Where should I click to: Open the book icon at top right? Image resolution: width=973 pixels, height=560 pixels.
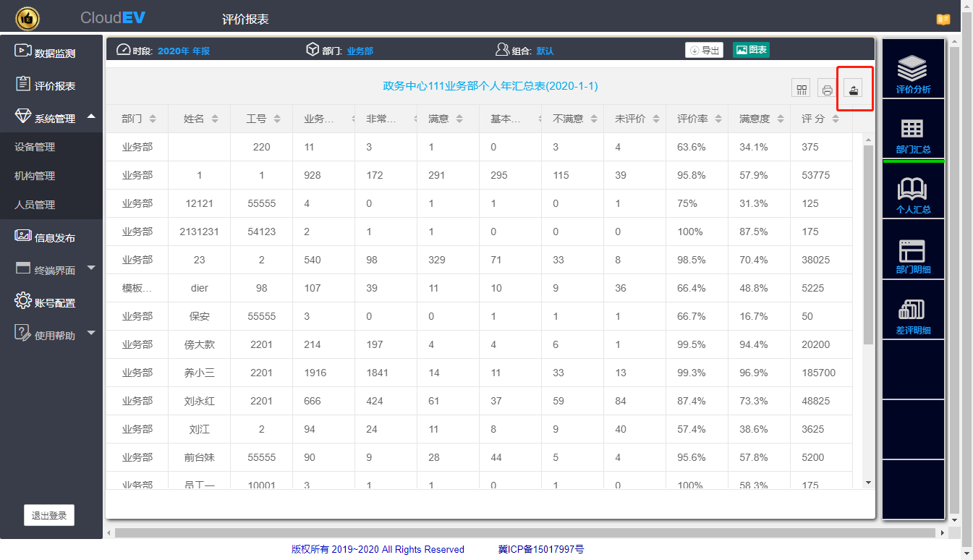[x=943, y=20]
